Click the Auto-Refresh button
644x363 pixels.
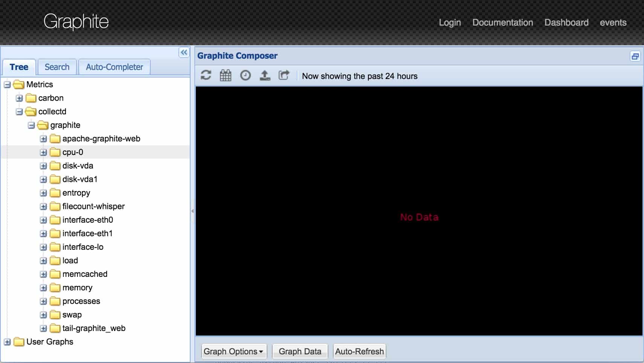359,351
